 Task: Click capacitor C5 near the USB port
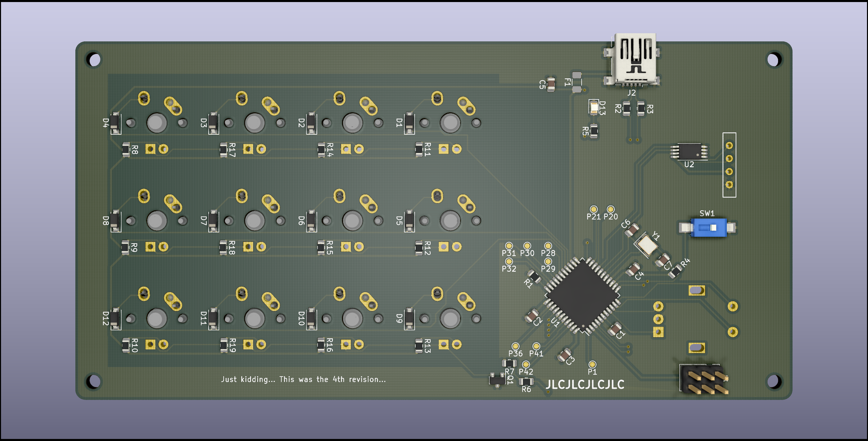pos(551,84)
